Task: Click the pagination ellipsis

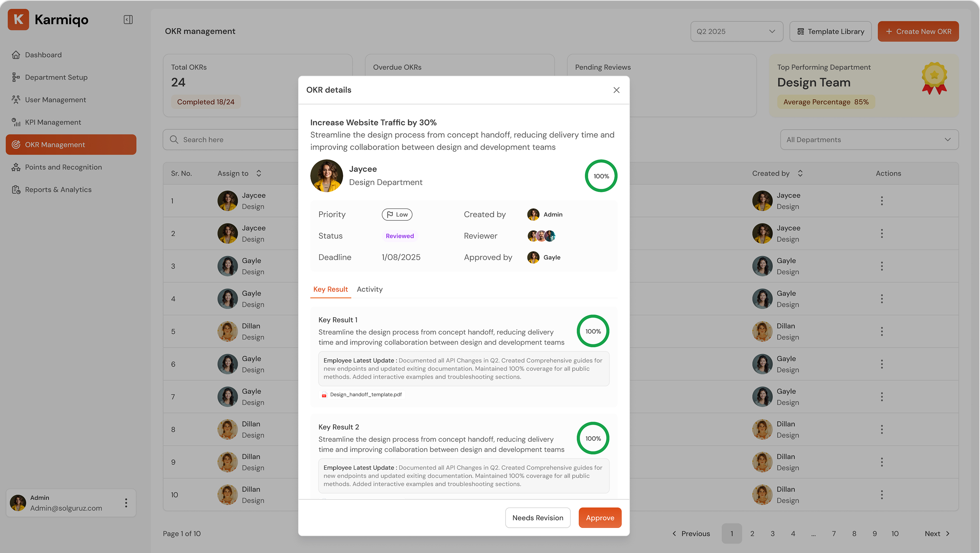Action: [813, 535]
